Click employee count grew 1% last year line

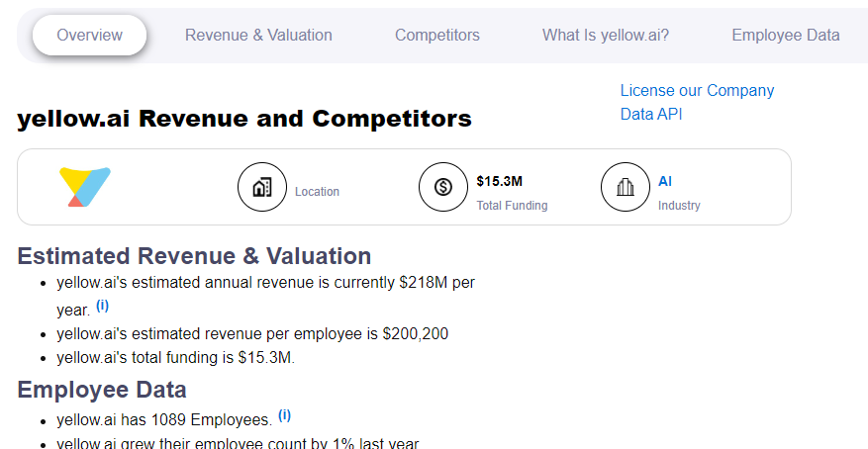click(x=239, y=443)
